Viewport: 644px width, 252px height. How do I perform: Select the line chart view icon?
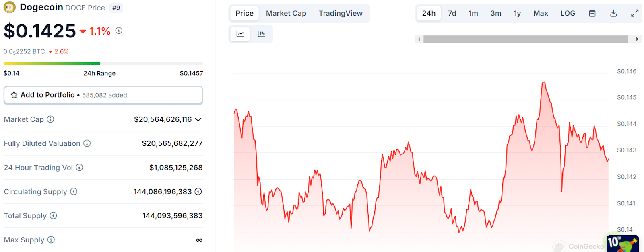click(x=240, y=34)
